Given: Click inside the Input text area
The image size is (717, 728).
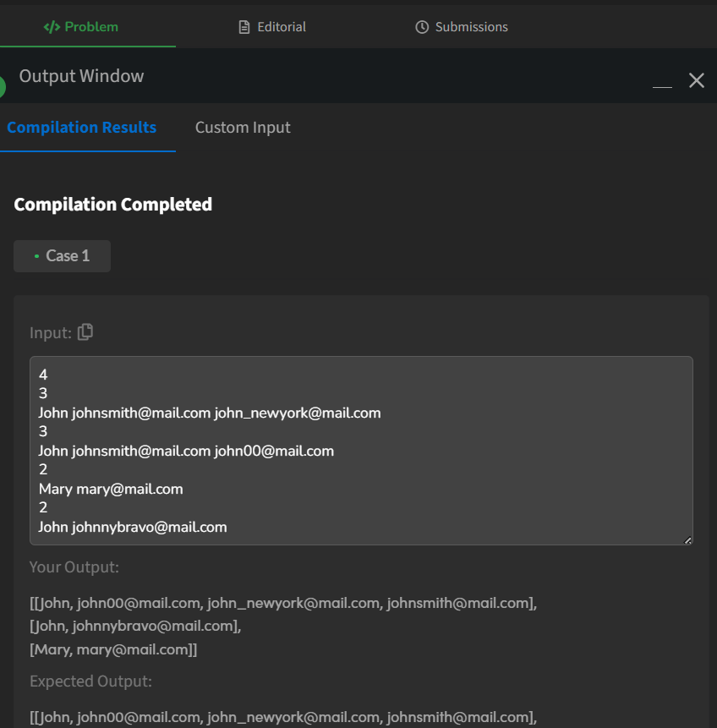Looking at the screenshot, I should (361, 451).
